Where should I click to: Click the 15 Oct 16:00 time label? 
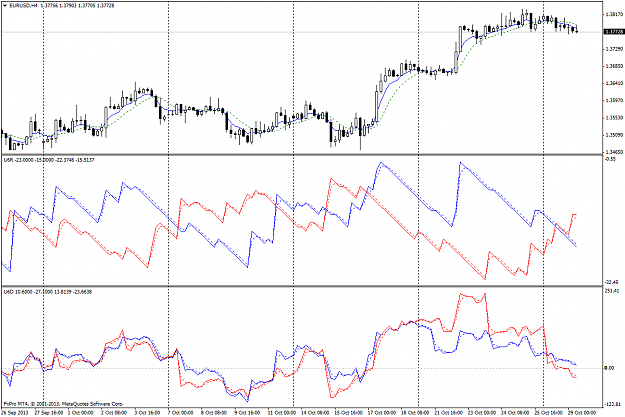coord(348,413)
